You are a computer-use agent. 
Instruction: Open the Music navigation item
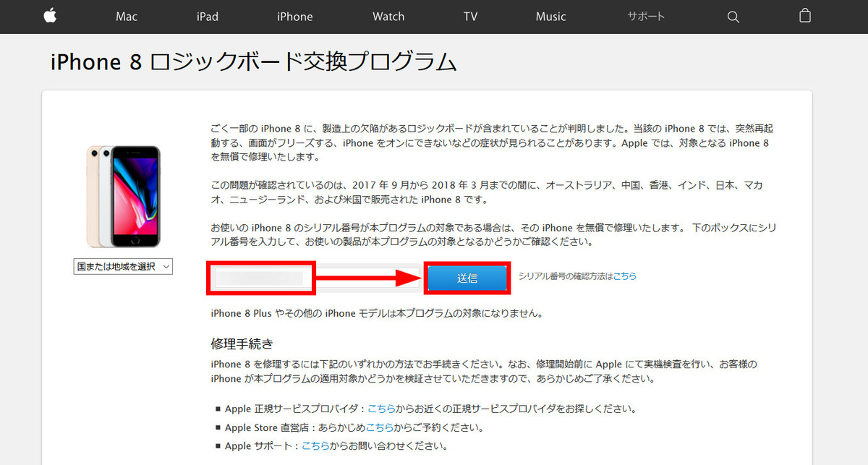pos(551,17)
